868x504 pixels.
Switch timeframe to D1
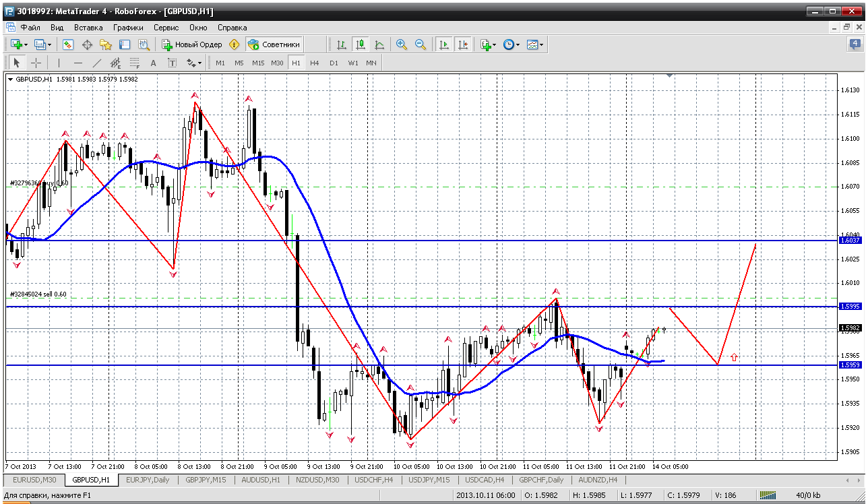point(334,63)
